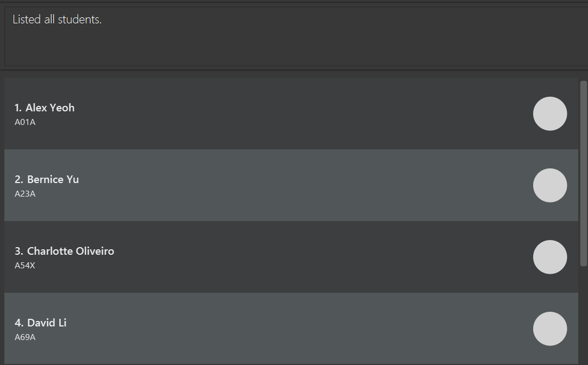588x365 pixels.
Task: Click Bernice Yu's avatar circle
Action: (x=550, y=185)
